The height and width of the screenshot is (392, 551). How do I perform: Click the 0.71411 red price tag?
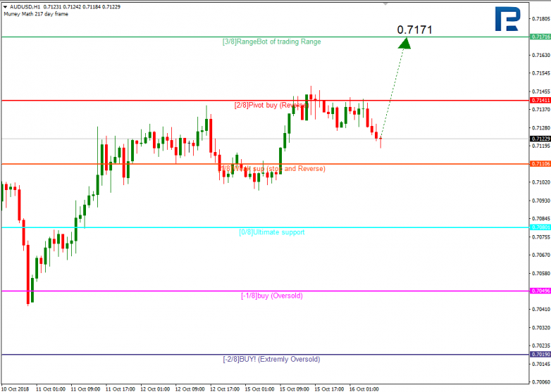click(x=540, y=101)
